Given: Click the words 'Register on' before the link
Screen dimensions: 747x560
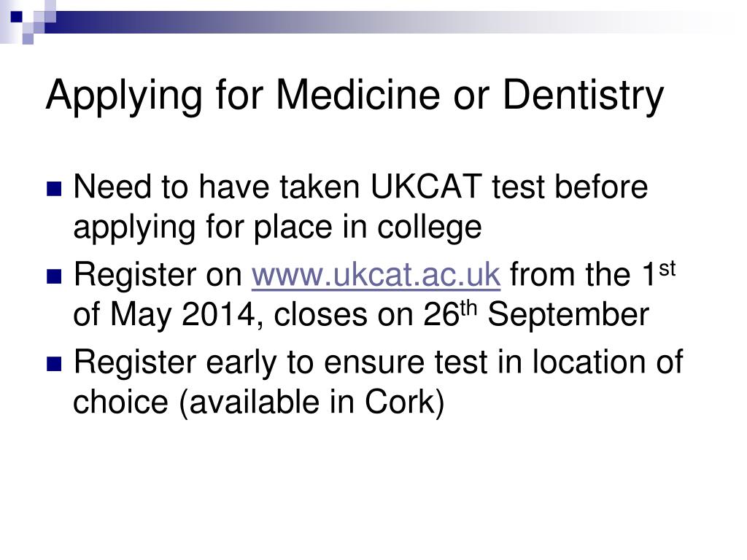Looking at the screenshot, I should (158, 275).
